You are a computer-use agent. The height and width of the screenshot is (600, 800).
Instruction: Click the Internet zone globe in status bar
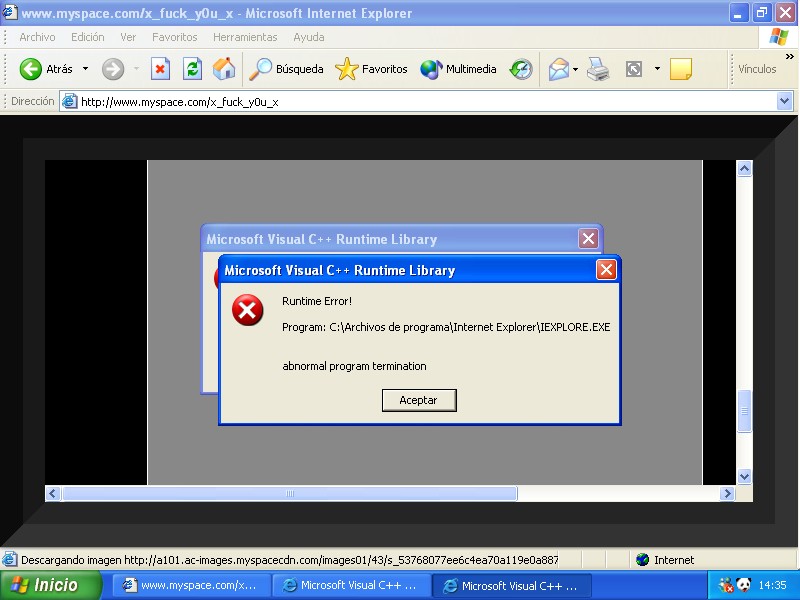pos(642,560)
